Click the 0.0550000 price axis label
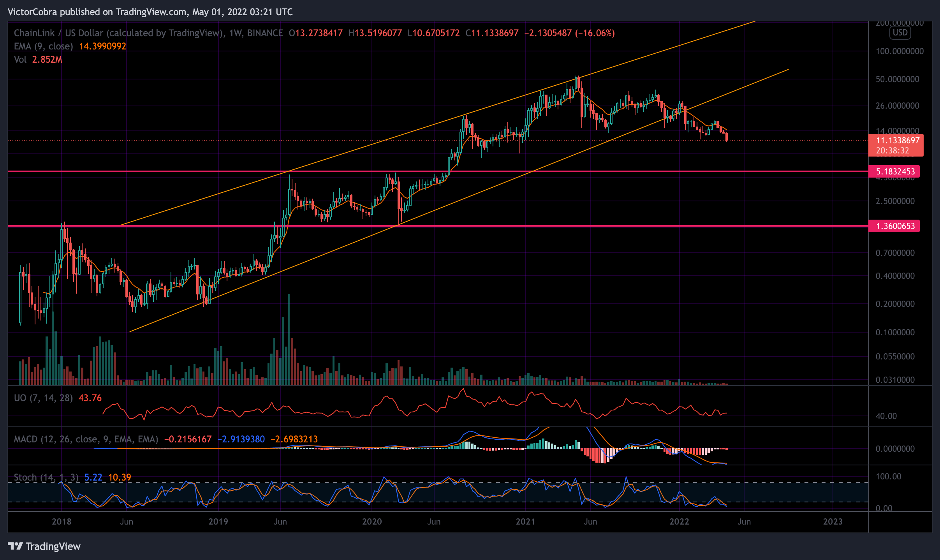Image resolution: width=940 pixels, height=560 pixels. (x=895, y=357)
